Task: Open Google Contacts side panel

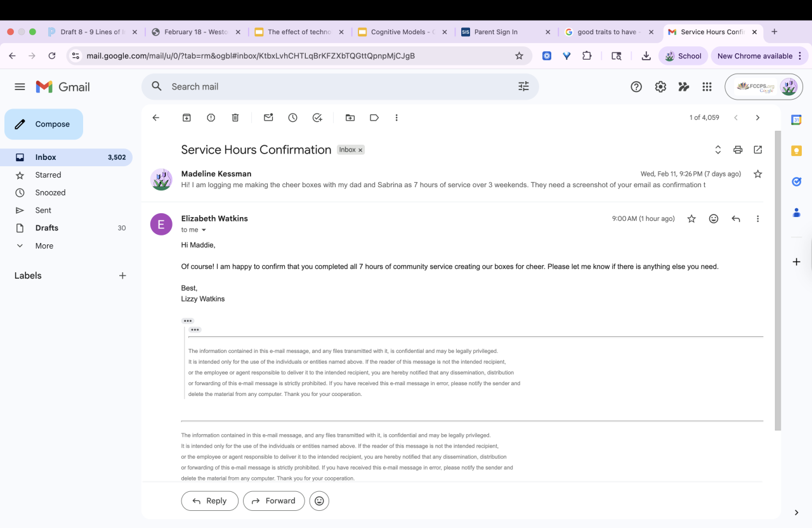Action: click(796, 213)
